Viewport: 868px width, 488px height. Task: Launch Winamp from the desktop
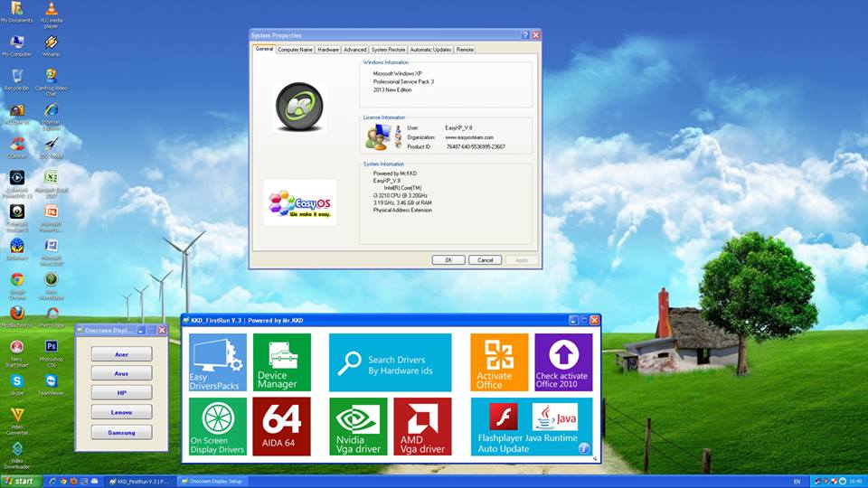(x=51, y=46)
